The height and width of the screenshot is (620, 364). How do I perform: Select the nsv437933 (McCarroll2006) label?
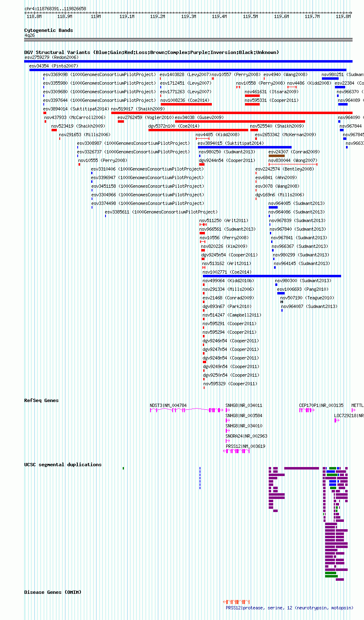pyautogui.click(x=75, y=117)
